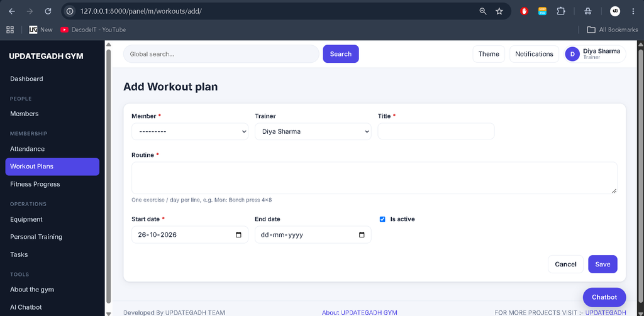
Task: Click the zoom magnifier icon in the address bar
Action: pyautogui.click(x=483, y=11)
